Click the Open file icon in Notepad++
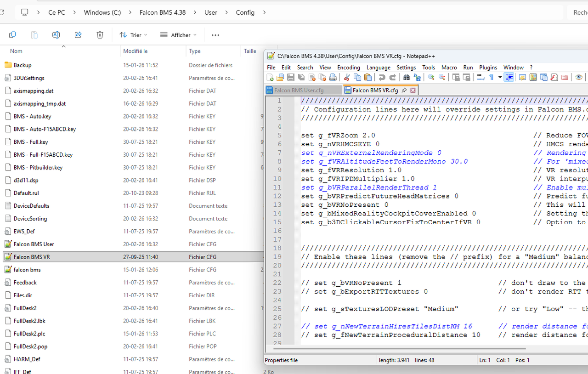 (280, 78)
